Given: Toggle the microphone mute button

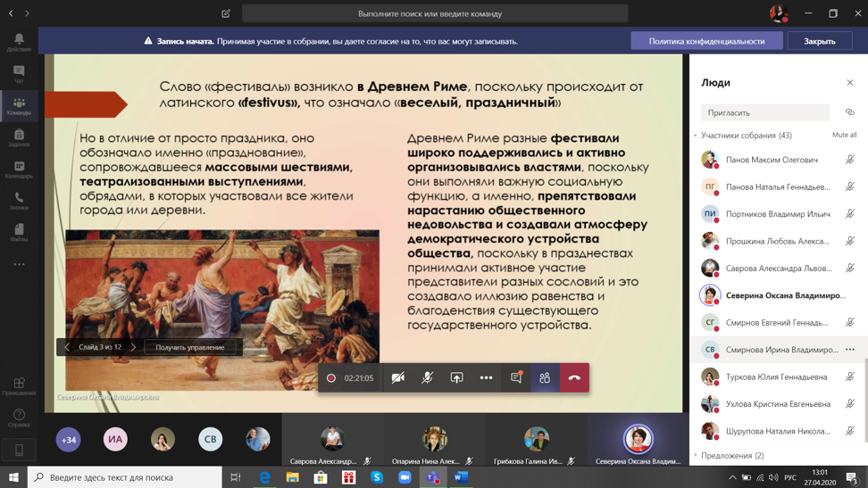Looking at the screenshot, I should [428, 378].
